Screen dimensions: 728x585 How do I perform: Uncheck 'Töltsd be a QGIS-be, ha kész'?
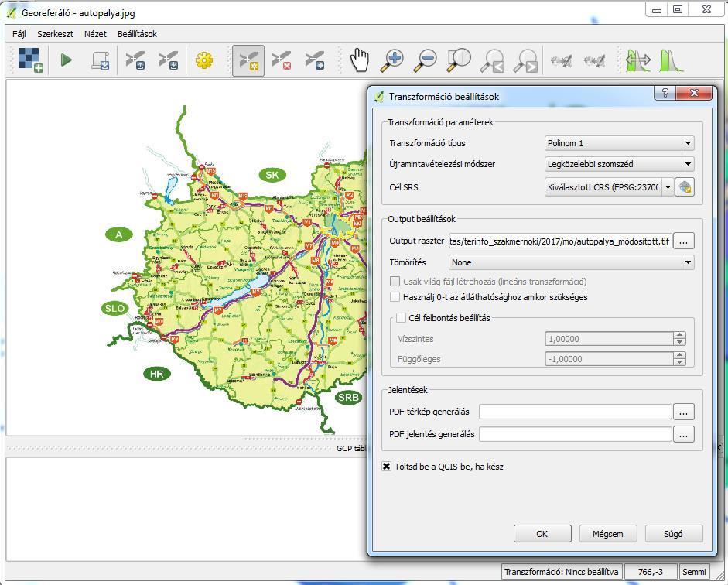[x=386, y=466]
